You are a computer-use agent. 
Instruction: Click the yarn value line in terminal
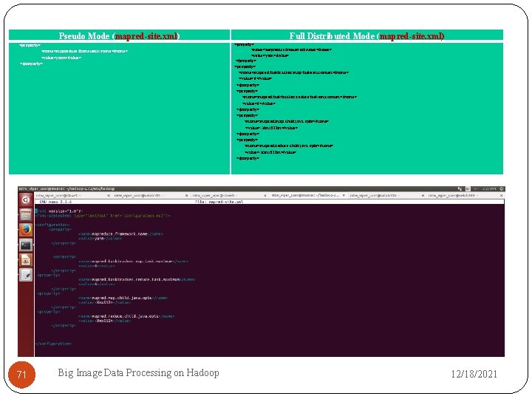click(x=100, y=239)
